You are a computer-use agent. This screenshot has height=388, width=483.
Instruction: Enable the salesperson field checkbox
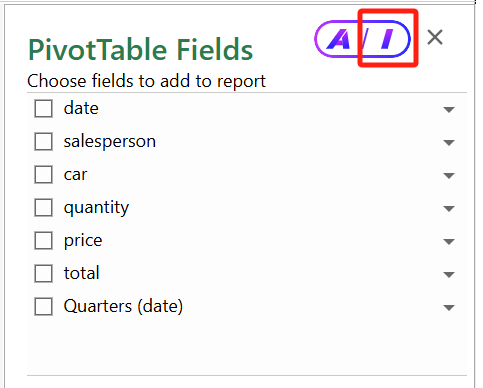pos(43,142)
